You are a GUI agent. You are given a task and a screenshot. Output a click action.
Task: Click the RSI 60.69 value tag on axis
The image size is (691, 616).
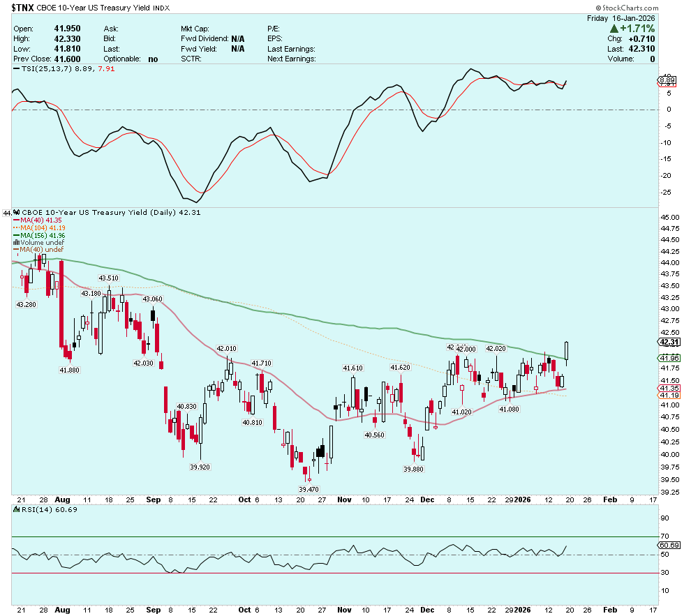(669, 545)
